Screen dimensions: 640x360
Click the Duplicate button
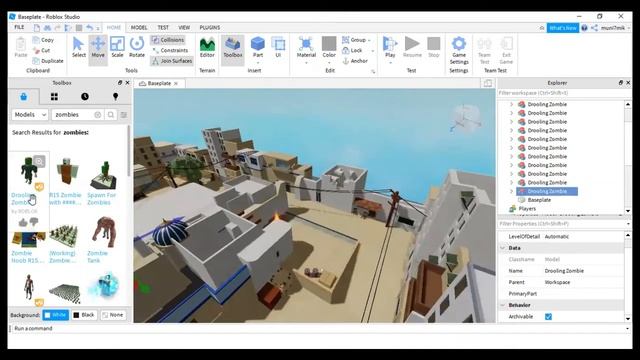click(x=48, y=61)
